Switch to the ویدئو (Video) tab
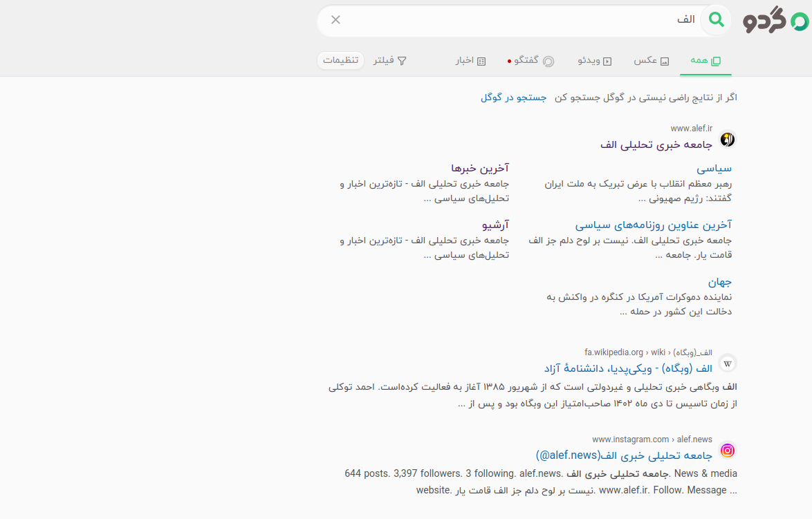 tap(595, 61)
